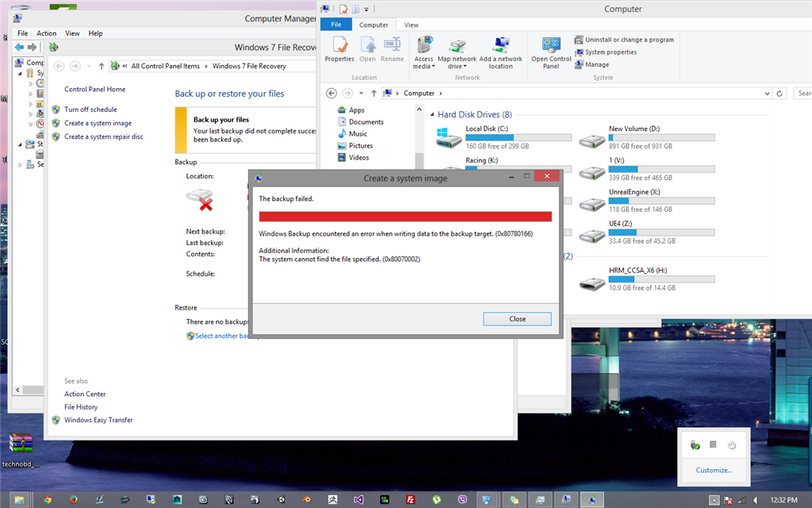Click Create a system image link
Screen dimensions: 812x508
(x=98, y=123)
